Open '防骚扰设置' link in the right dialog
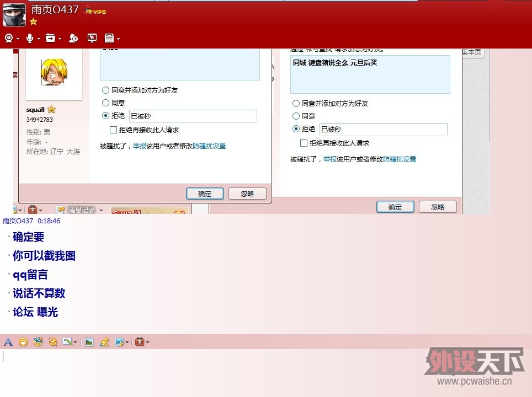The height and width of the screenshot is (397, 532). click(x=400, y=159)
